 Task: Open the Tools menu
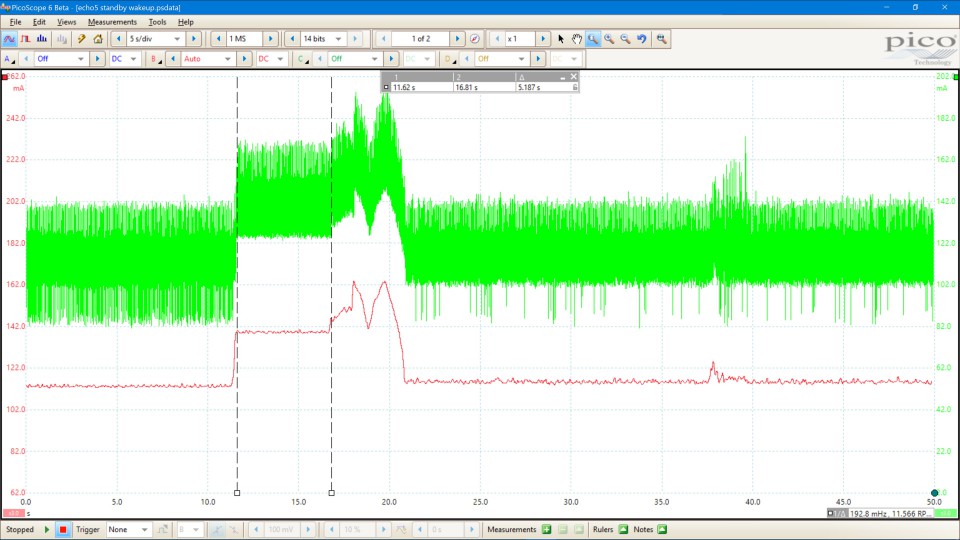(157, 21)
